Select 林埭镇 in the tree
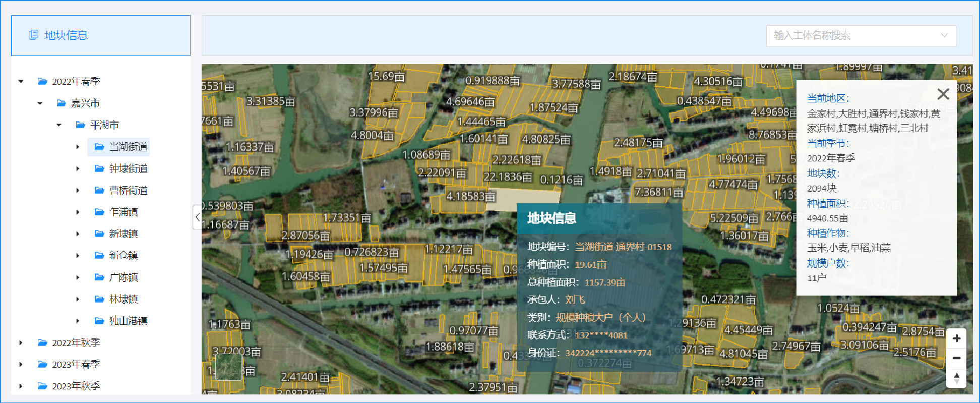This screenshot has width=980, height=403. (124, 299)
